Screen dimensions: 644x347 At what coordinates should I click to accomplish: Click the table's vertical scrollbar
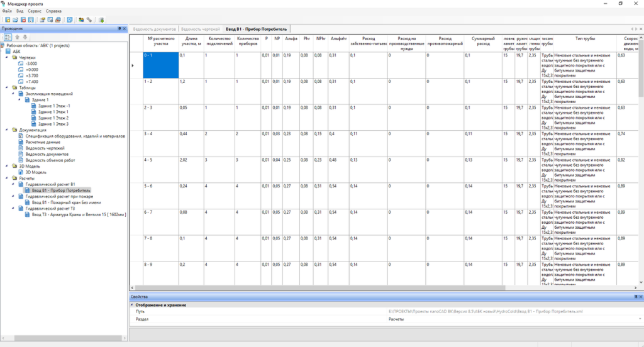click(x=641, y=157)
